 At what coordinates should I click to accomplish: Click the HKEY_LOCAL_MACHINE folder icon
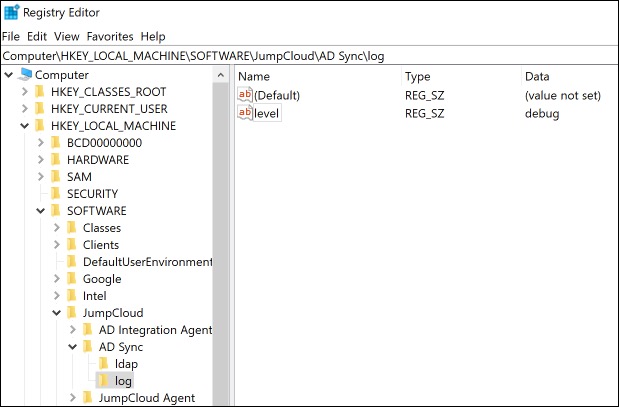39,126
